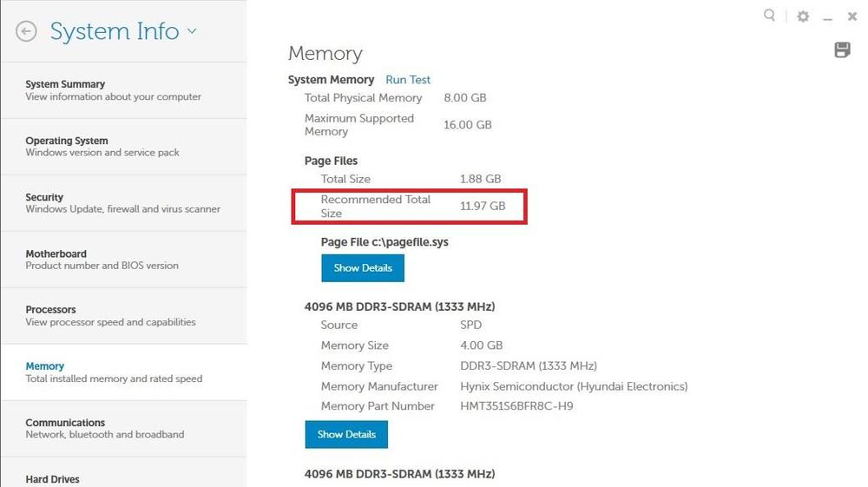Viewport: 868px width, 487px height.
Task: Close the System Info window
Action: click(x=852, y=16)
